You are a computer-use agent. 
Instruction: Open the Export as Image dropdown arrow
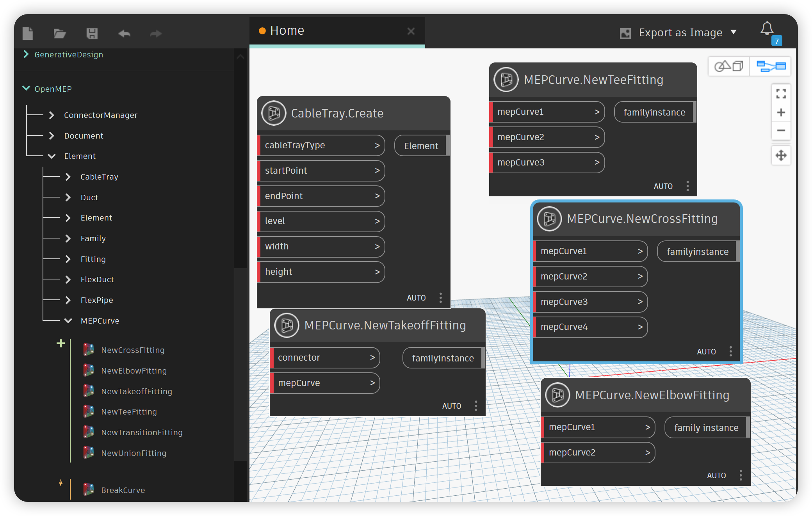[x=734, y=32]
